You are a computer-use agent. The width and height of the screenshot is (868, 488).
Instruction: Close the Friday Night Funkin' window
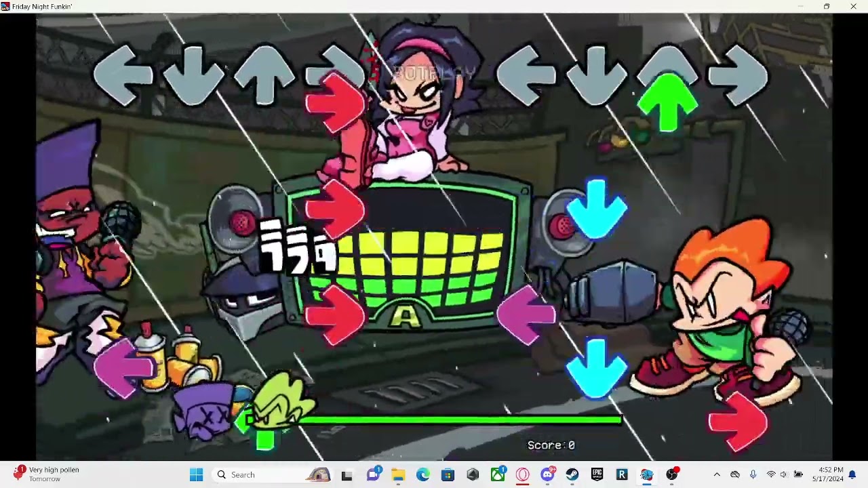853,6
